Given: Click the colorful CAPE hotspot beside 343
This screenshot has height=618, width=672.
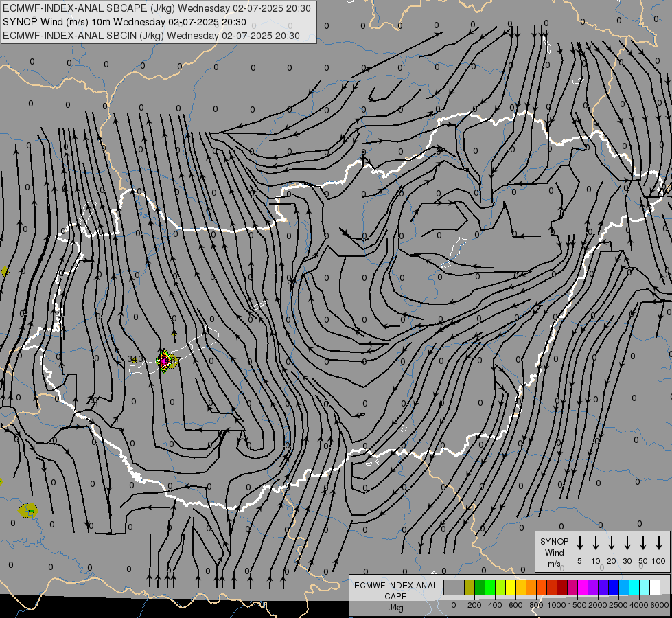Looking at the screenshot, I should click(164, 362).
